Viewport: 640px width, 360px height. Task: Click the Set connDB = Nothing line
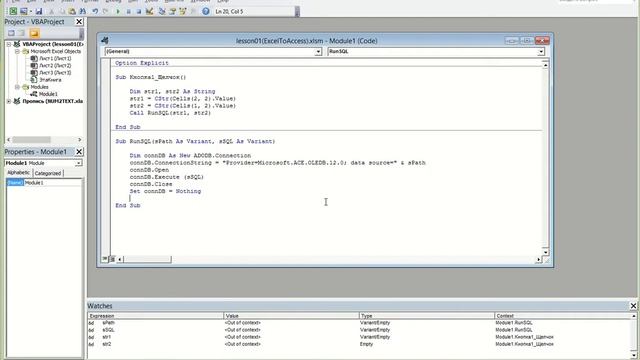[x=165, y=191]
